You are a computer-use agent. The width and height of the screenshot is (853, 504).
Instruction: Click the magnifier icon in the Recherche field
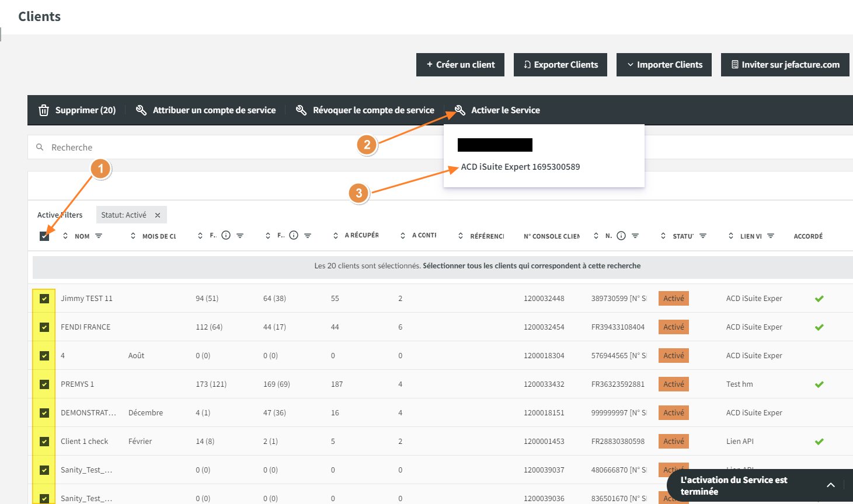point(40,147)
